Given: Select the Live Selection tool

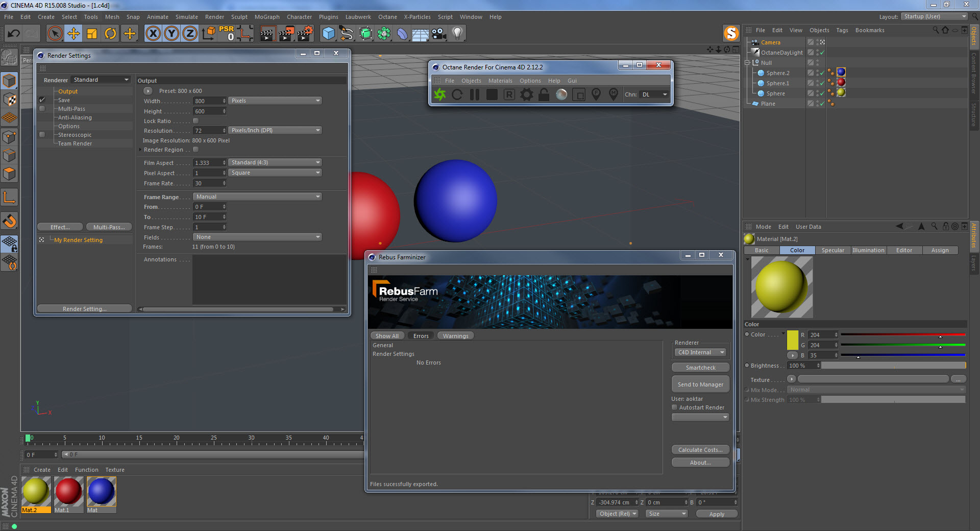Looking at the screenshot, I should [x=55, y=34].
